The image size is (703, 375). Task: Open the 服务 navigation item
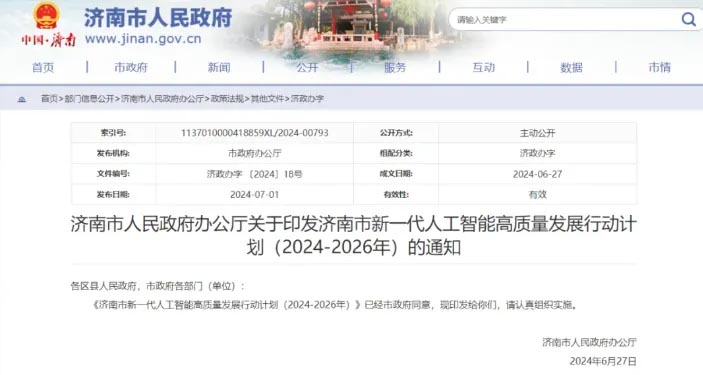coord(395,67)
